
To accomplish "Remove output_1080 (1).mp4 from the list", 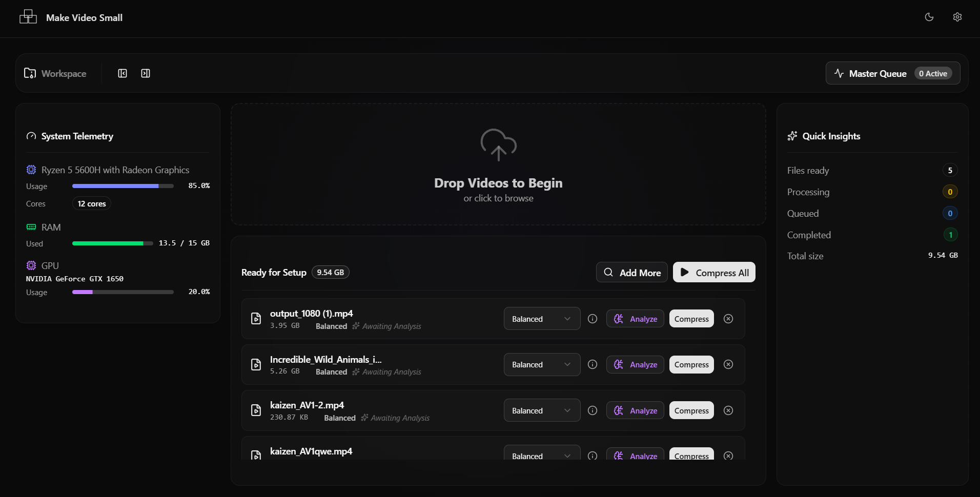I will (728, 319).
